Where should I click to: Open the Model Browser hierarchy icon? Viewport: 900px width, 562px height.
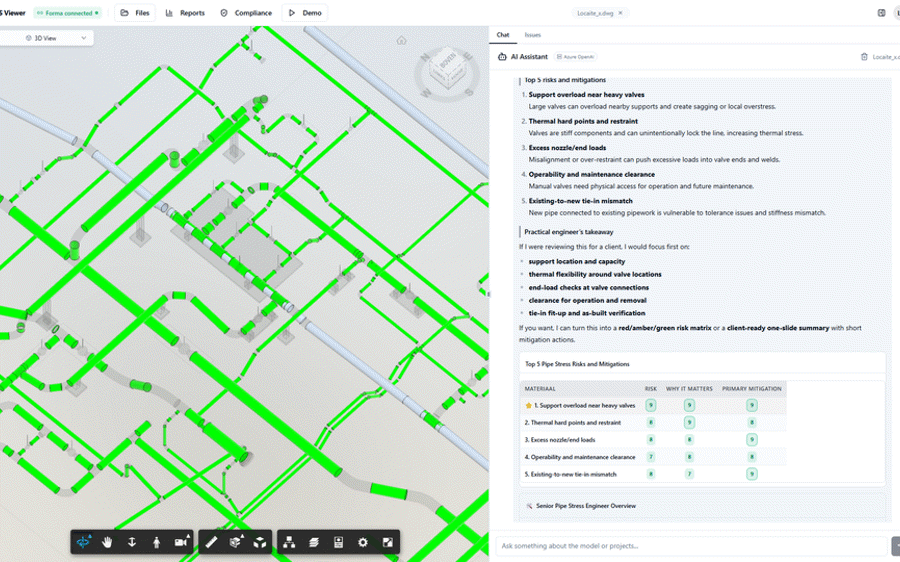[x=289, y=542]
